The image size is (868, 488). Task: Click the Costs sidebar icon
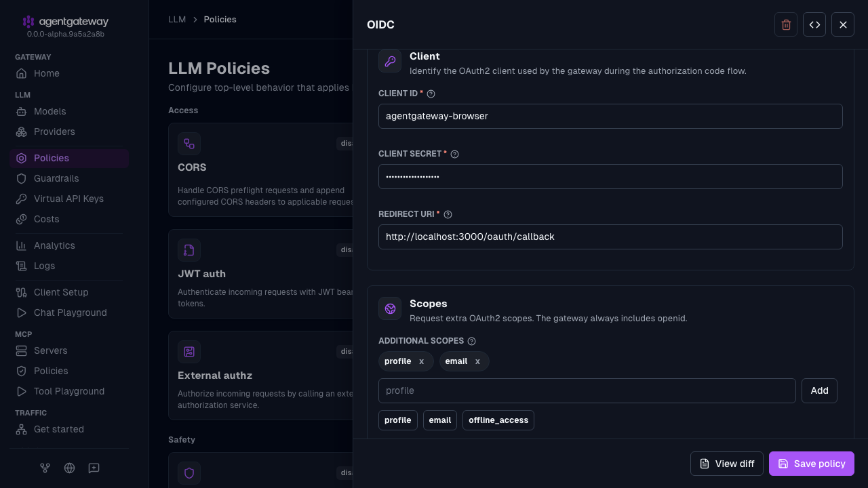(22, 219)
